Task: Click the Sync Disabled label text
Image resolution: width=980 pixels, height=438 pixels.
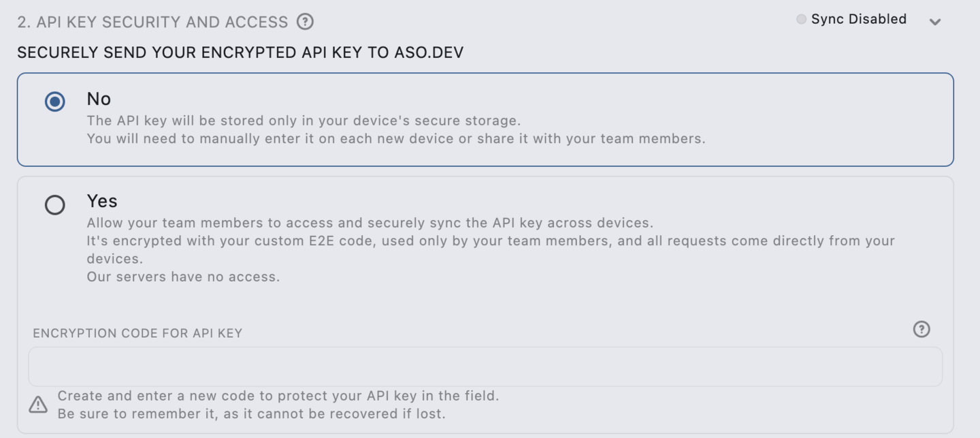Action: [857, 19]
